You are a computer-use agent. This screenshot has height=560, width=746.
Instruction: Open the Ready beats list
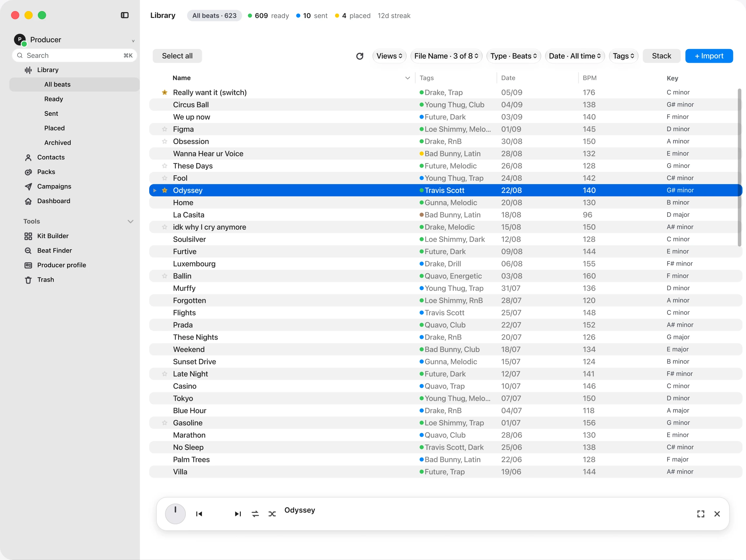point(54,99)
